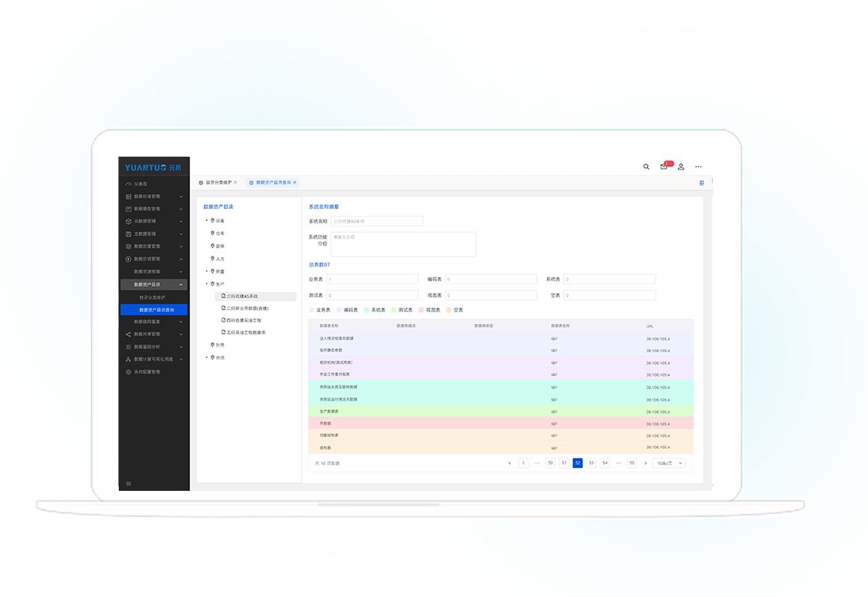Viewport: 868px width, 597px height.
Task: Click the previous page arrow in pagination
Action: (x=510, y=463)
